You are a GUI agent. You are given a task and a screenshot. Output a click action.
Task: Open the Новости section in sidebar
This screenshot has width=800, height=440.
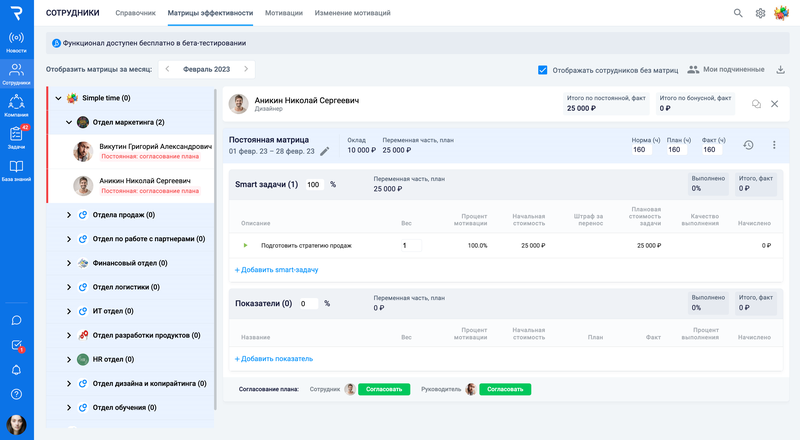(16, 41)
